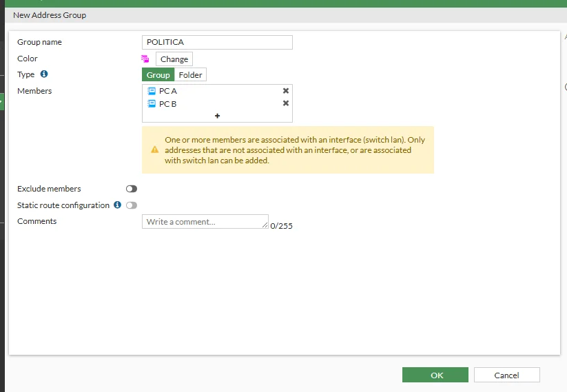Click the Static route configuration label
567x392 pixels.
coord(63,205)
